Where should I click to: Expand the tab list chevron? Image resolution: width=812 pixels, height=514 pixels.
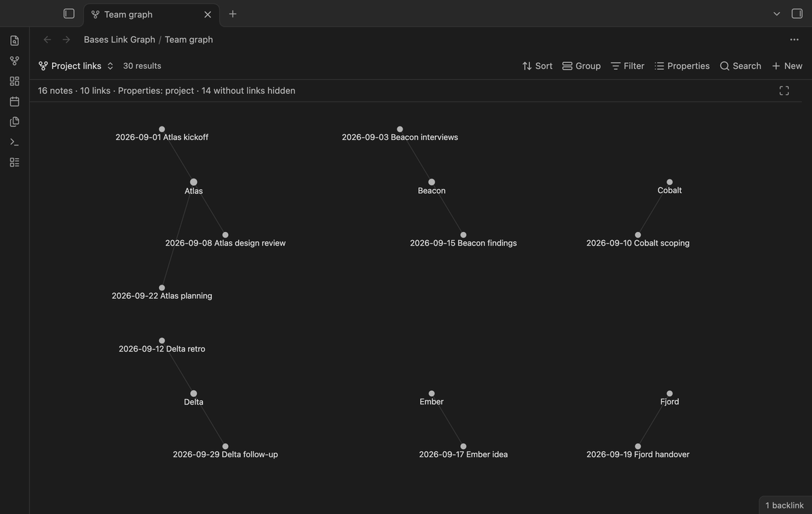point(777,14)
